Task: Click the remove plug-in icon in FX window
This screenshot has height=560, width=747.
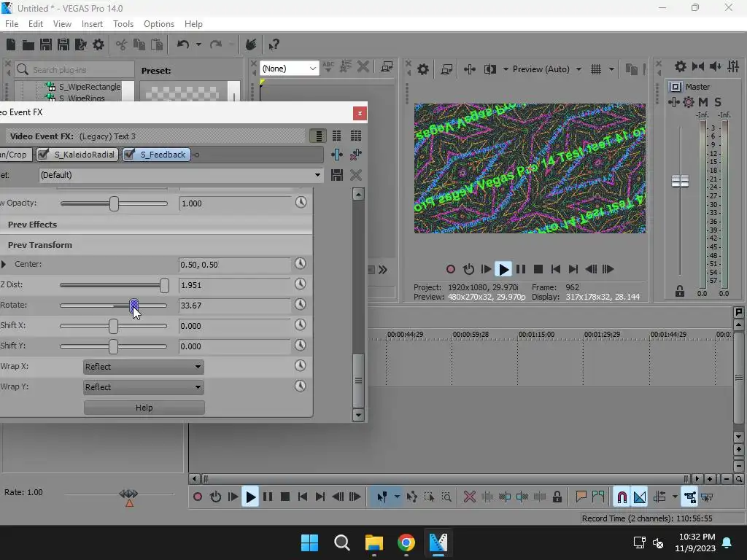Action: (356, 155)
